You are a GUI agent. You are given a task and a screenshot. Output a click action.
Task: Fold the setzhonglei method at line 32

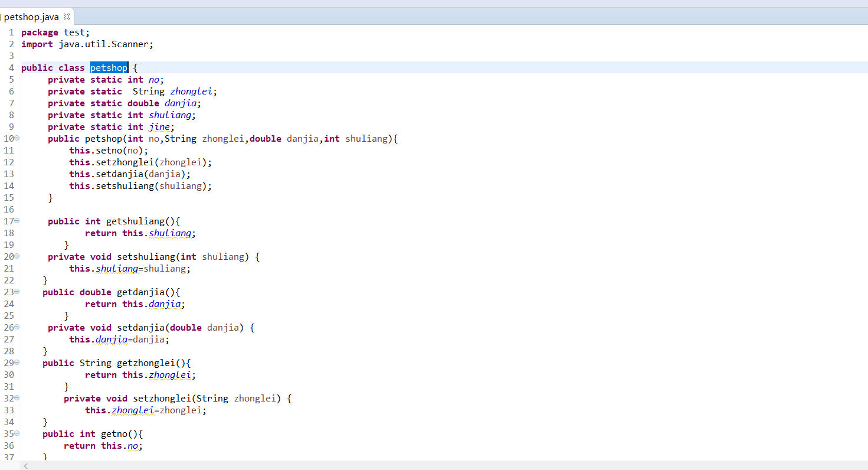click(17, 398)
